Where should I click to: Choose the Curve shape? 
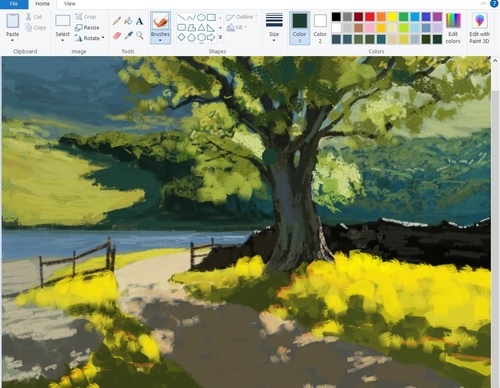click(191, 17)
